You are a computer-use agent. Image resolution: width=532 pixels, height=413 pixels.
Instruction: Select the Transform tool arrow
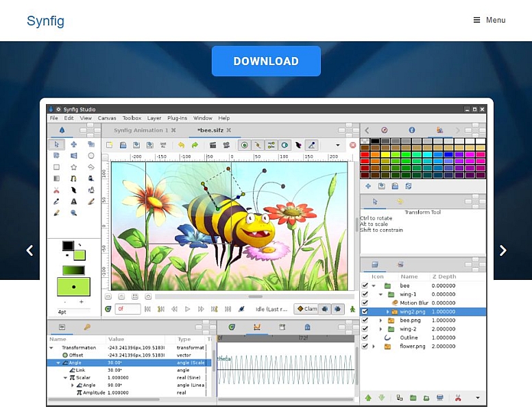point(57,144)
